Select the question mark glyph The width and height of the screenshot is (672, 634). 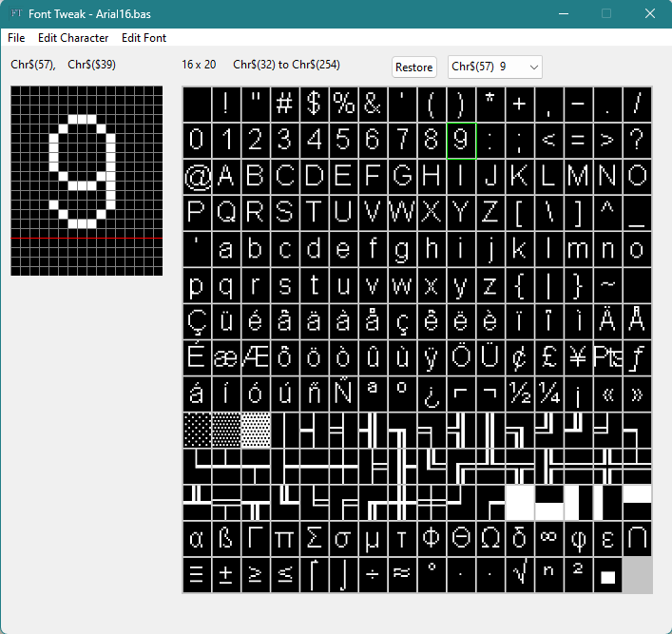[637, 140]
